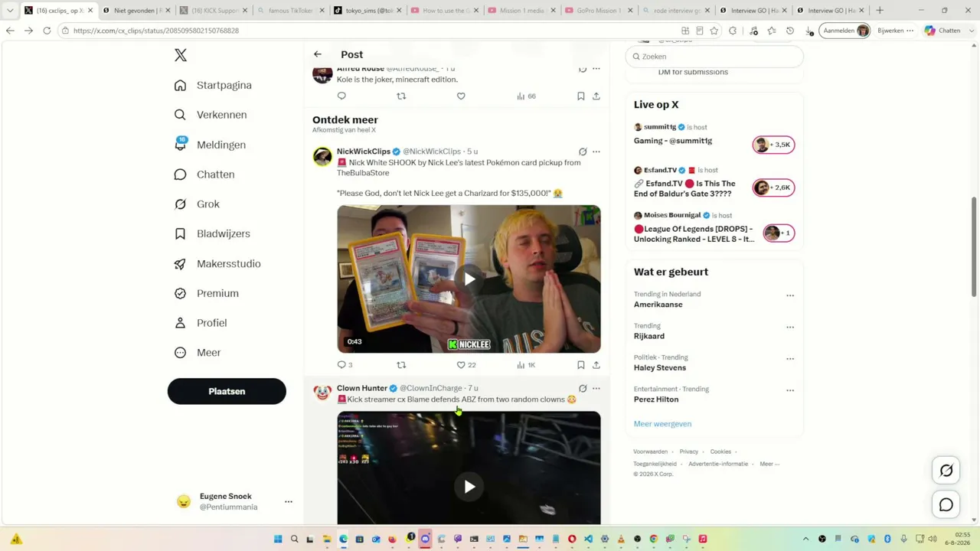980x551 pixels.
Task: Expand the footer Meer options
Action: 769,464
